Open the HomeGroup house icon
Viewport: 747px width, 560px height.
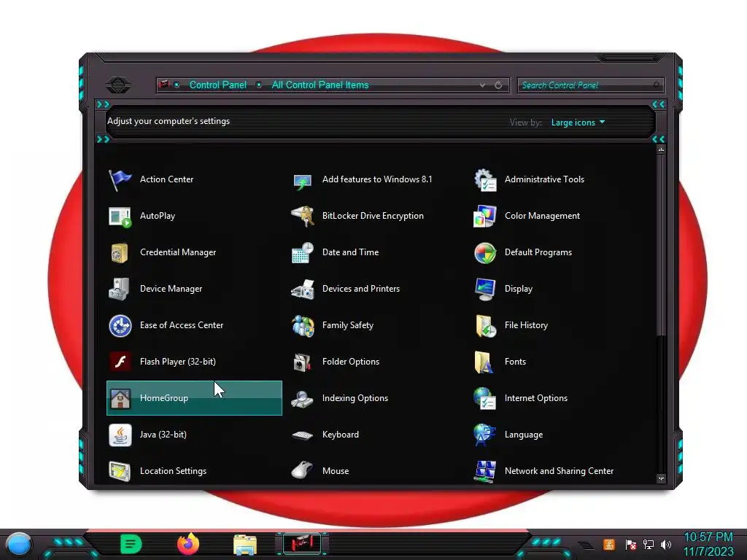tap(120, 399)
